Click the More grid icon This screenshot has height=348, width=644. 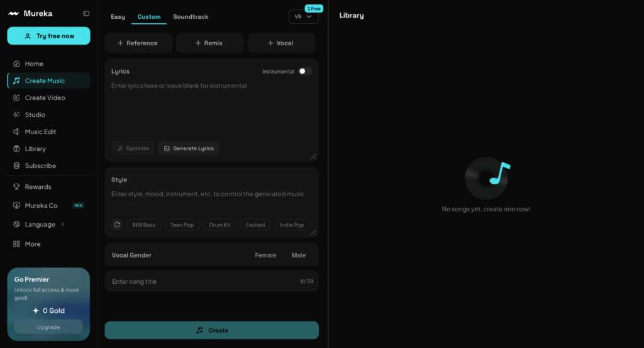16,244
